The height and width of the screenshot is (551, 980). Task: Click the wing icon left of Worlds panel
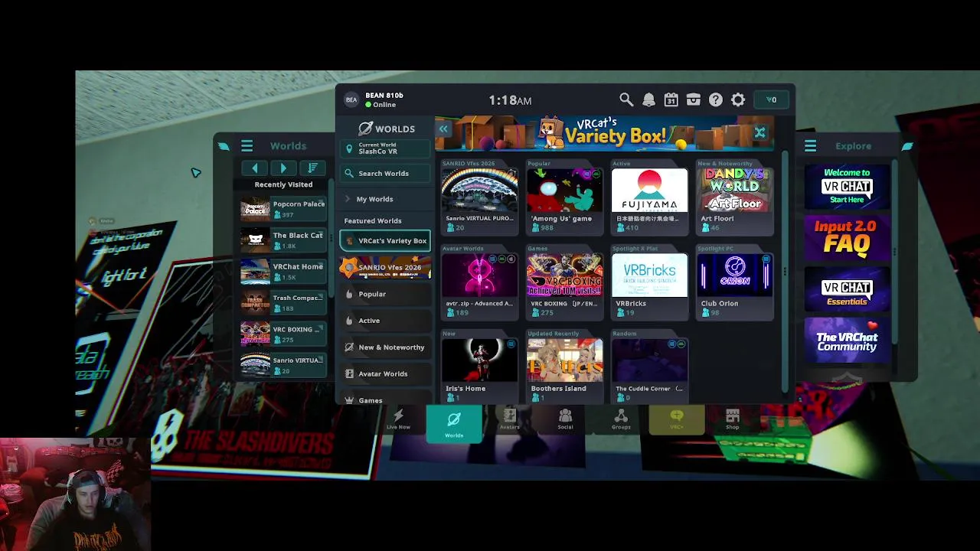tap(223, 145)
